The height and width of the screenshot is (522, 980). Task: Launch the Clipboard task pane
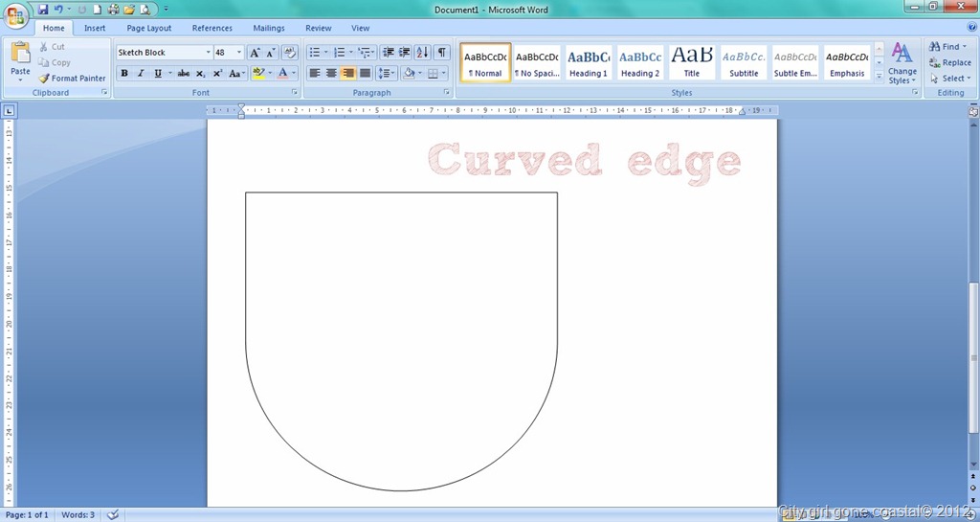tap(104, 93)
